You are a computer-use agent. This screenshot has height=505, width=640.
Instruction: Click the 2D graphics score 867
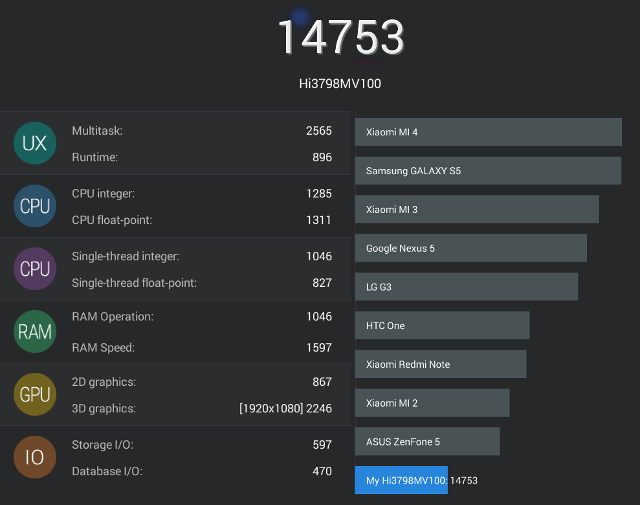322,382
